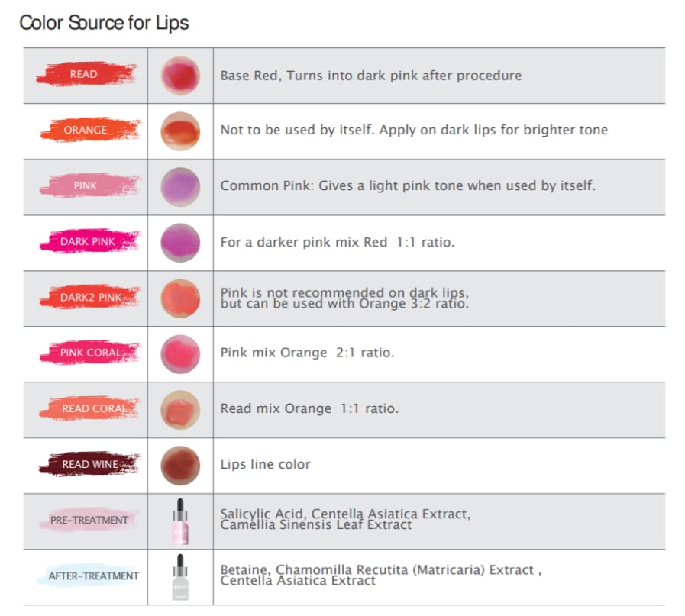Click the AFTER-TREATMENT label
Viewport: 685px width, 616px height.
93,576
